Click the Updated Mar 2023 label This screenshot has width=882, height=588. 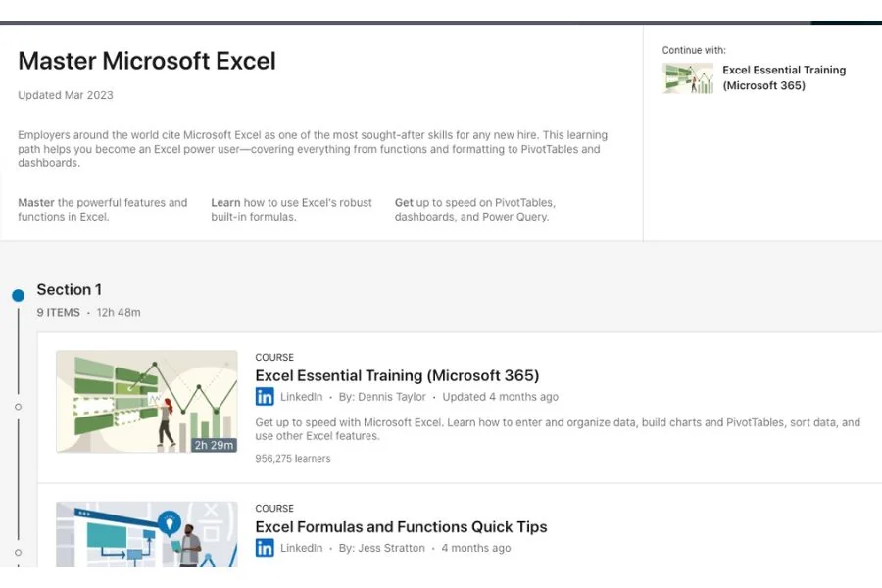pos(65,95)
